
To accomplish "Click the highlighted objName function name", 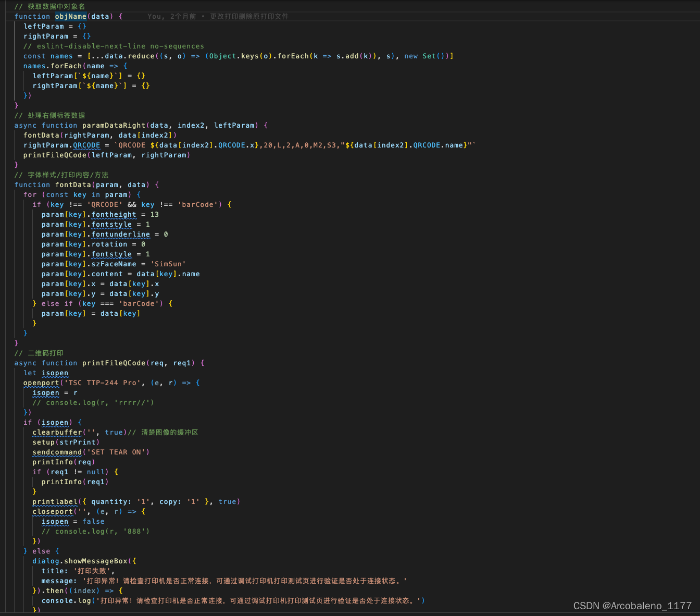I will tap(71, 16).
